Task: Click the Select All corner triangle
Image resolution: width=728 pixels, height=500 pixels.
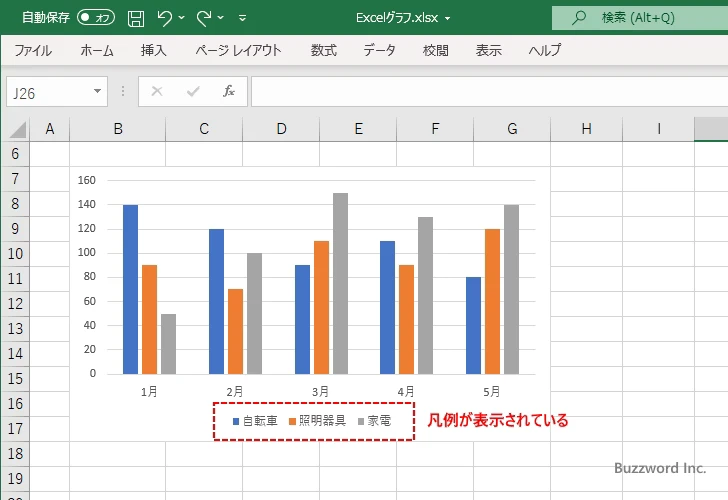Action: point(18,130)
